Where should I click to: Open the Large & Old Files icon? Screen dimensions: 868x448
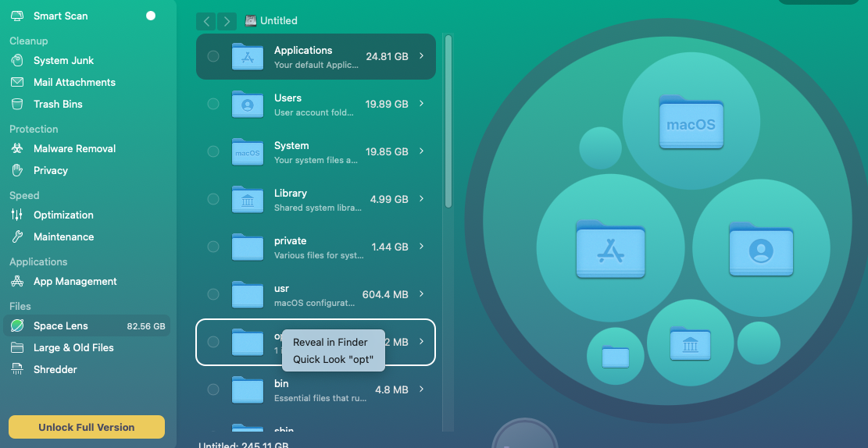point(17,347)
